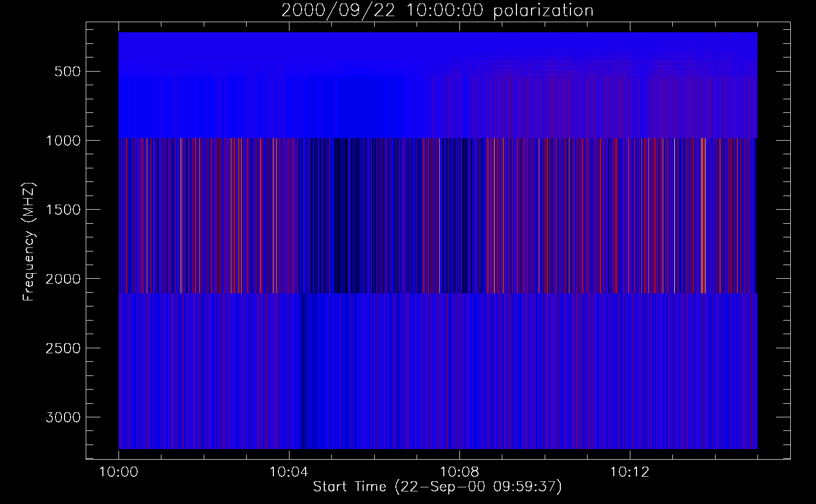Select the 1500 frequency axis label
This screenshot has width=816, height=504.
63,210
